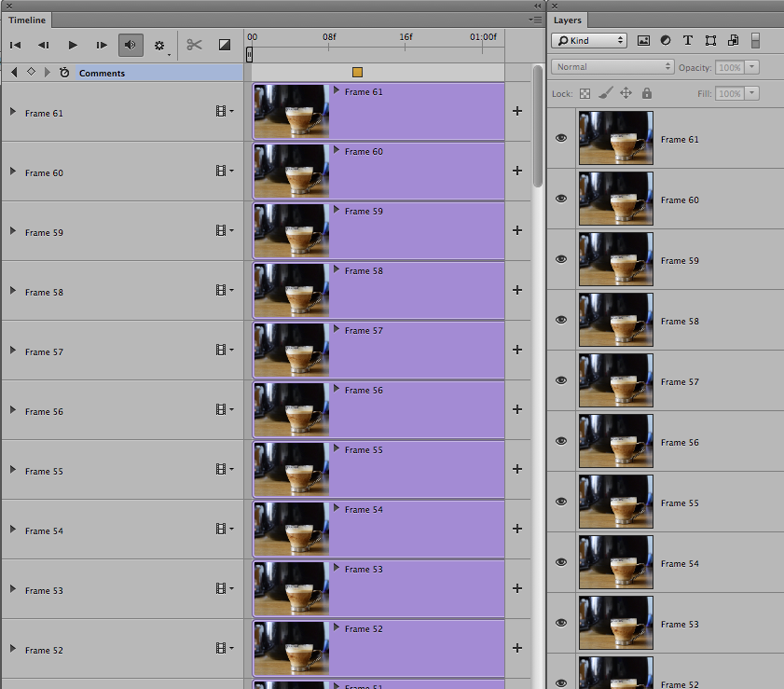Choose a transition with the fade icon
The width and height of the screenshot is (784, 689).
225,45
